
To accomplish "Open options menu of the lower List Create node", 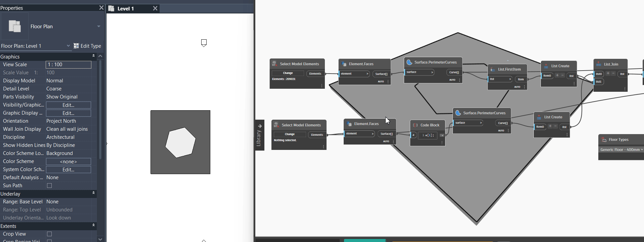I will coord(567,134).
